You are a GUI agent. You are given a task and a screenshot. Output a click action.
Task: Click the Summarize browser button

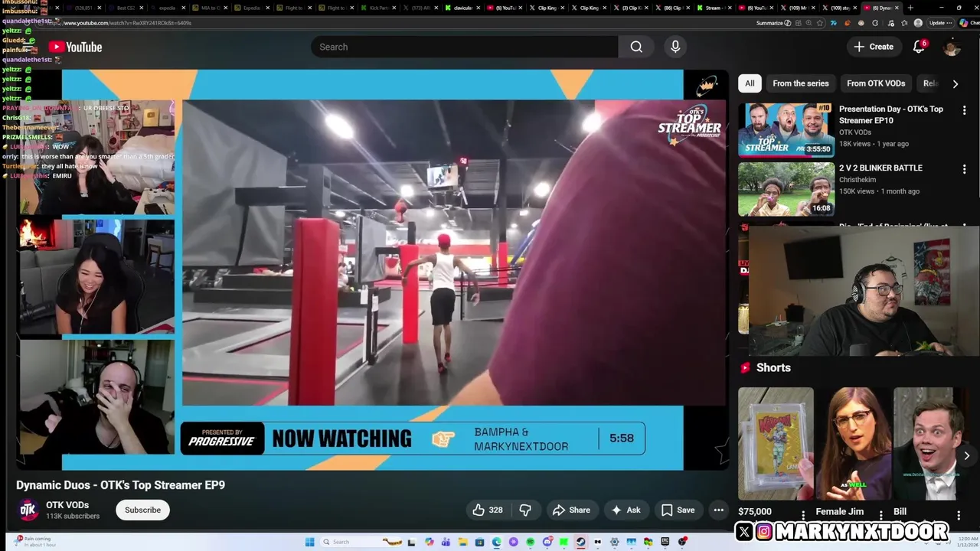coord(773,23)
